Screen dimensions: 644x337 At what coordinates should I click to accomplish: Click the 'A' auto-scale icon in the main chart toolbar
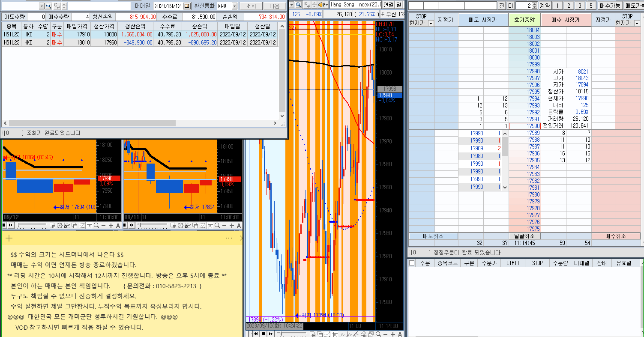pos(400,334)
